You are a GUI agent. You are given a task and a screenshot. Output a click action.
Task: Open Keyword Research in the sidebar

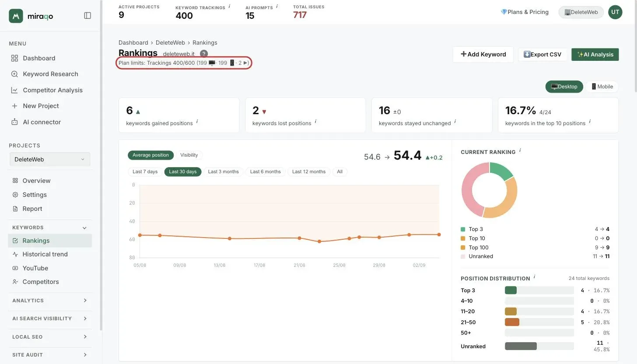click(50, 74)
